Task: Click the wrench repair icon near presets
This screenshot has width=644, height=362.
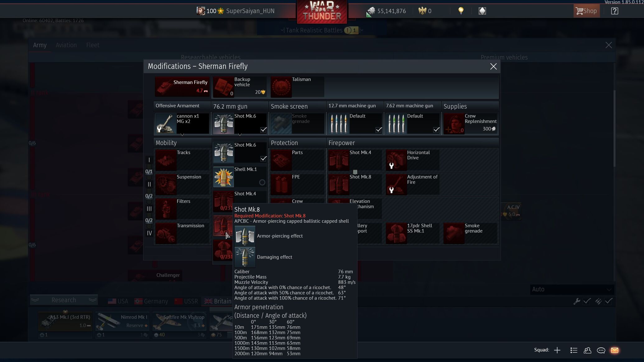Action: pos(577,301)
